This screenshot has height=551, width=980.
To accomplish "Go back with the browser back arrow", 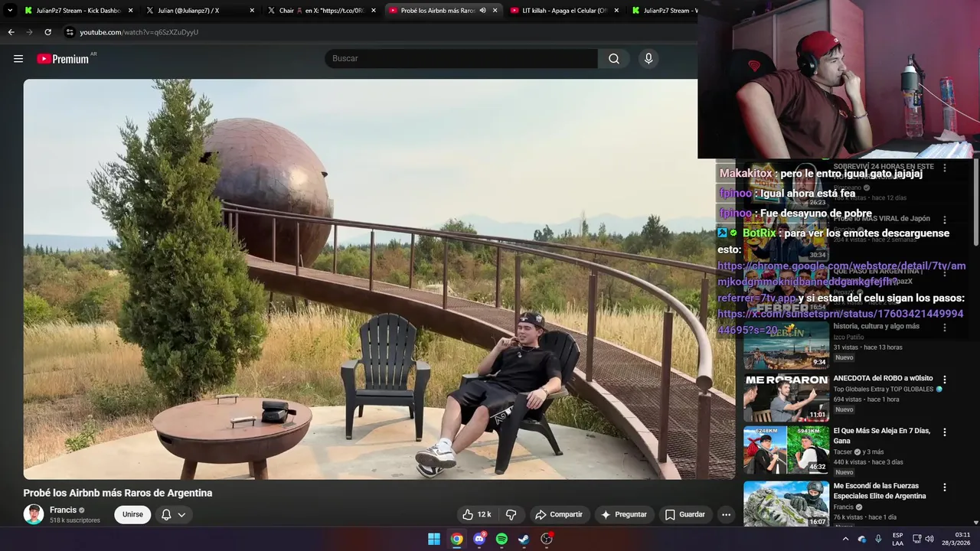I will [x=11, y=32].
